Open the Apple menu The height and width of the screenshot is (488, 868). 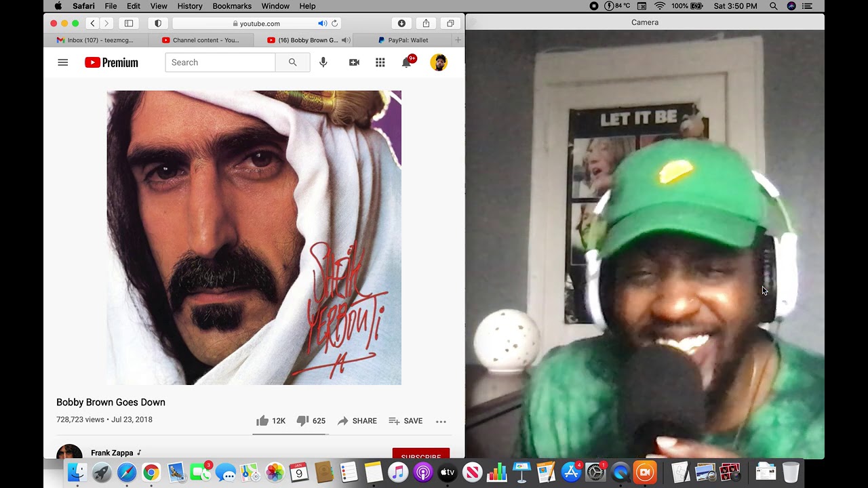(x=58, y=6)
